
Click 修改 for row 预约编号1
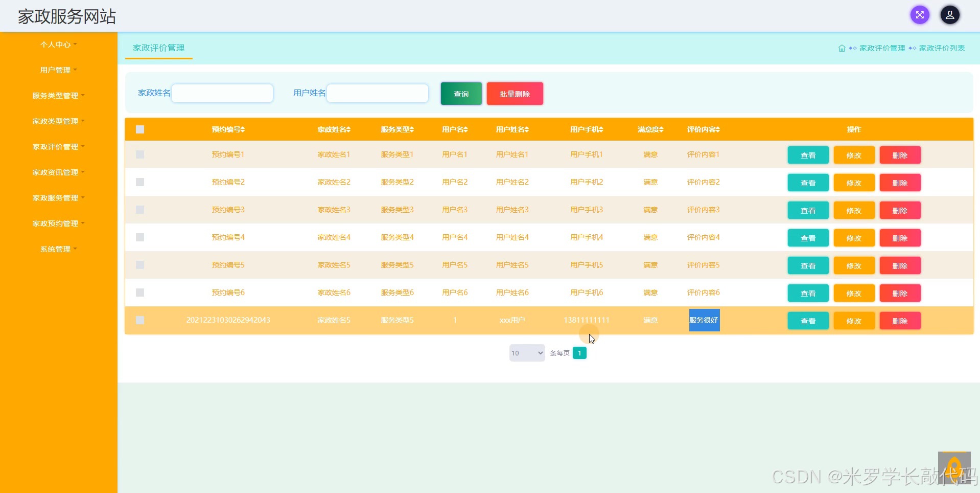(x=854, y=155)
